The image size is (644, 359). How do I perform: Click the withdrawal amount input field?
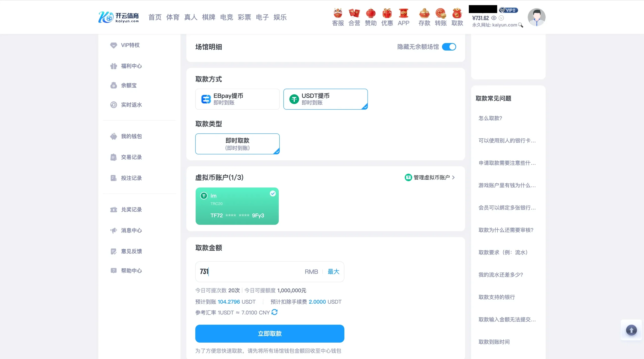[x=252, y=271]
